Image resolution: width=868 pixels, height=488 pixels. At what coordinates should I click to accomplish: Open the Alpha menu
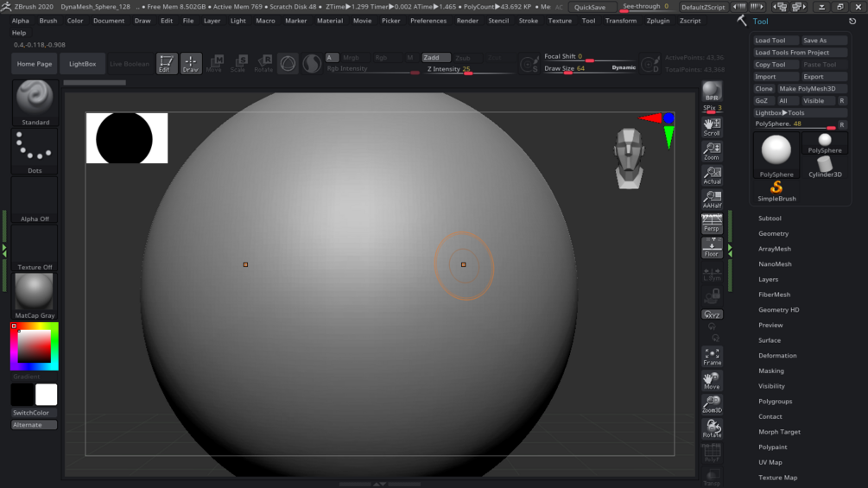21,21
